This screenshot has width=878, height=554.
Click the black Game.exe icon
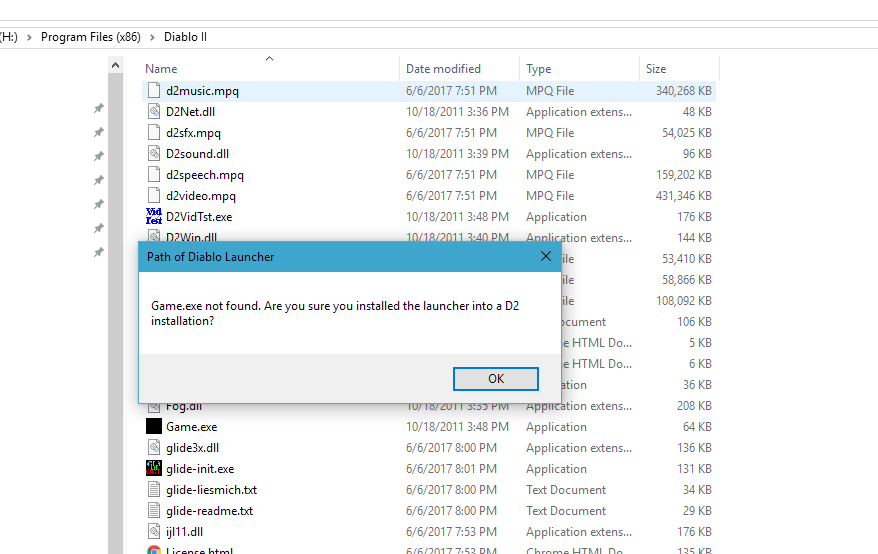tap(154, 426)
